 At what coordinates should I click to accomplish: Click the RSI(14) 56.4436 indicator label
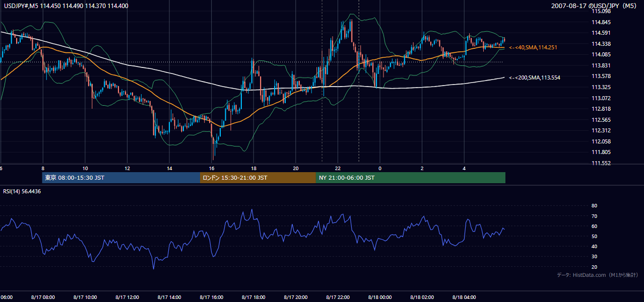coord(22,191)
